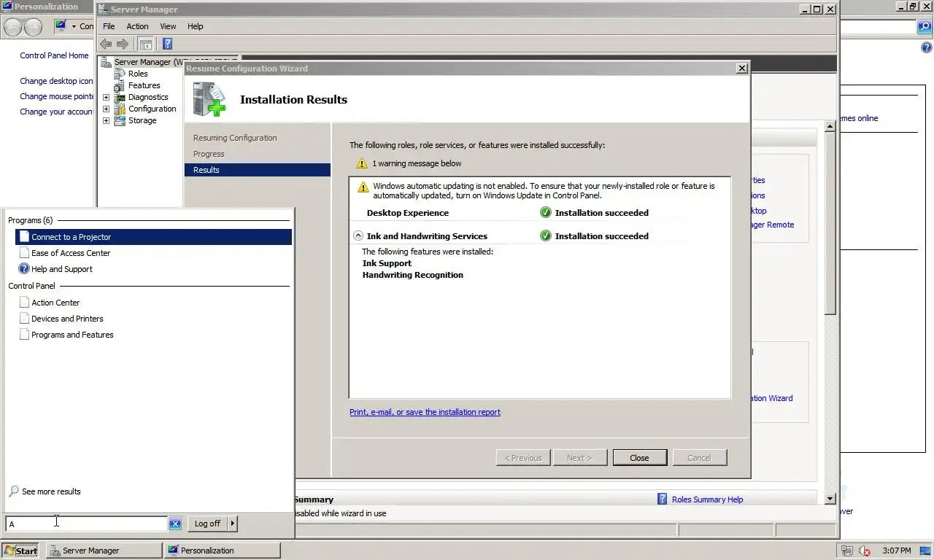Open the Roles Summary Help link
This screenshot has height=560, width=934.
coord(707,499)
